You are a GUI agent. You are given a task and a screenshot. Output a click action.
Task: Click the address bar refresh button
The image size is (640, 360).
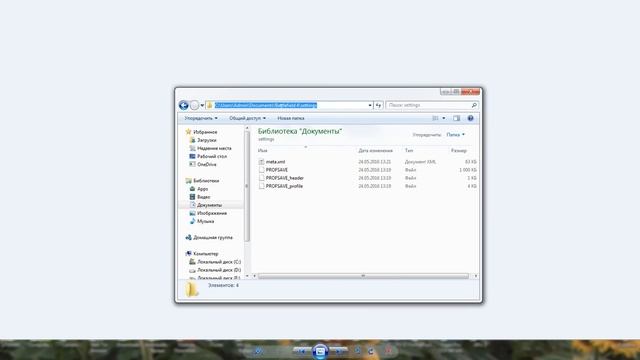(378, 105)
